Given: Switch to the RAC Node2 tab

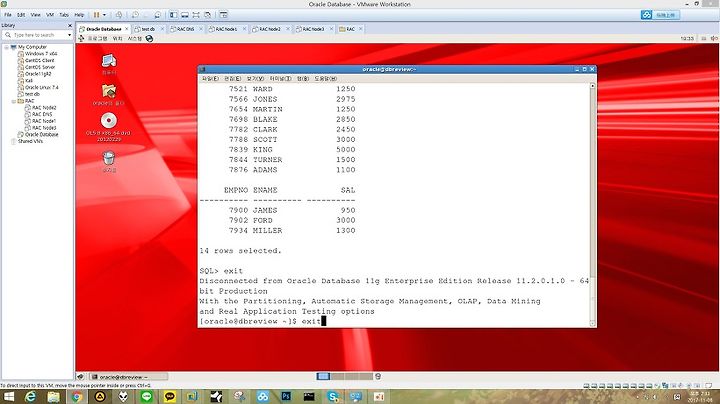Looking at the screenshot, I should 268,29.
